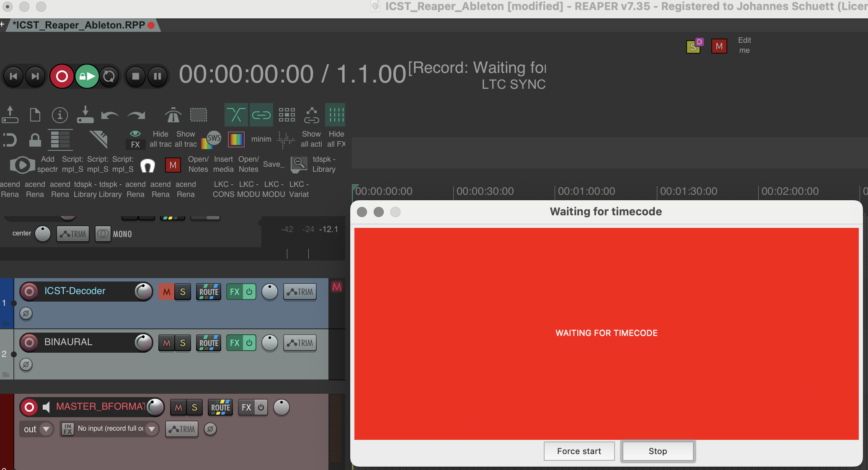This screenshot has width=868, height=470.
Task: Expand the No input record selector
Action: click(152, 429)
